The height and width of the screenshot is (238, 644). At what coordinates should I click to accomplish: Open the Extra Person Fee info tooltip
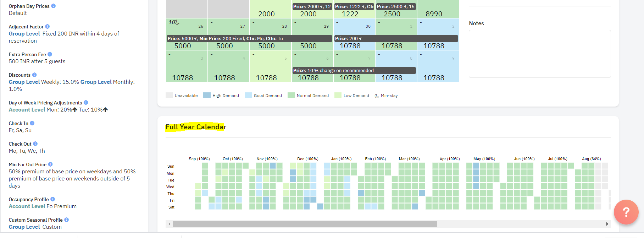[50, 54]
